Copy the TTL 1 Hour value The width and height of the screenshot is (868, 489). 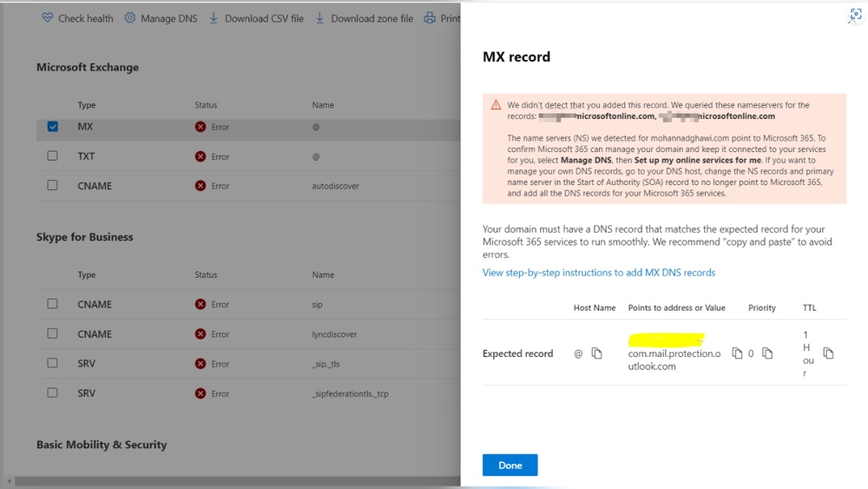[x=828, y=354]
